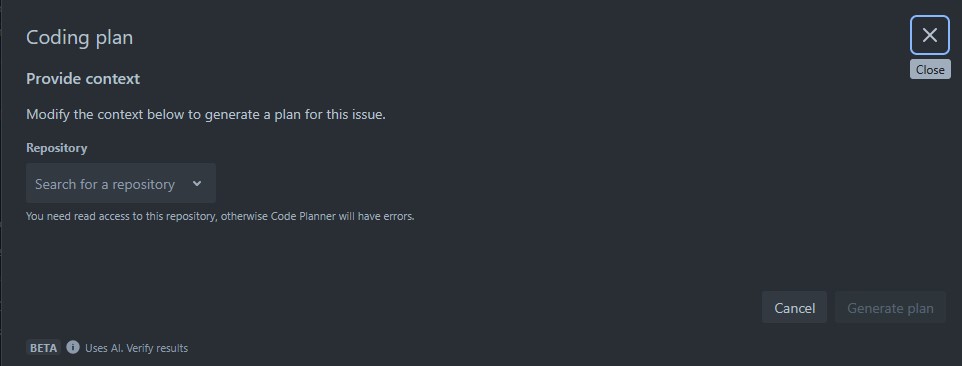Click the Provide context heading
This screenshot has width=962, height=366.
click(83, 78)
